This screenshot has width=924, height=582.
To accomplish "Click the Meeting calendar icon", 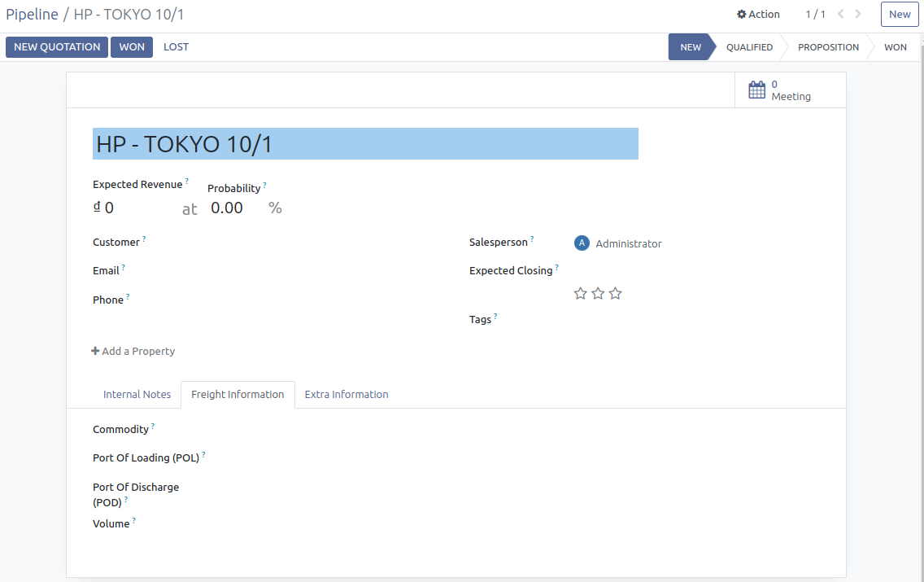I will pos(756,90).
